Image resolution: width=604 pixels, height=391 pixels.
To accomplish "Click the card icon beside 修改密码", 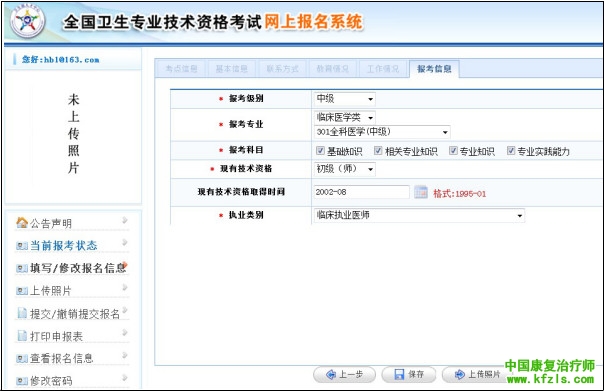I will (x=22, y=381).
